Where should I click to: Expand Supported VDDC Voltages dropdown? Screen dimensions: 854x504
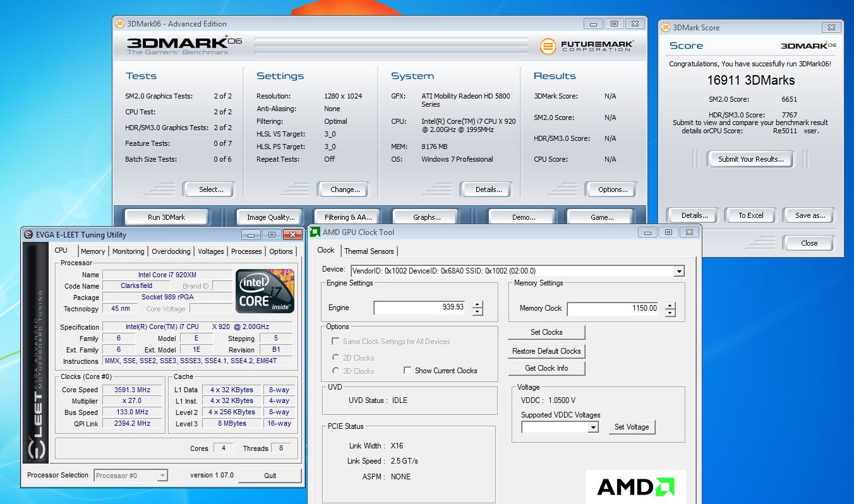[x=592, y=428]
